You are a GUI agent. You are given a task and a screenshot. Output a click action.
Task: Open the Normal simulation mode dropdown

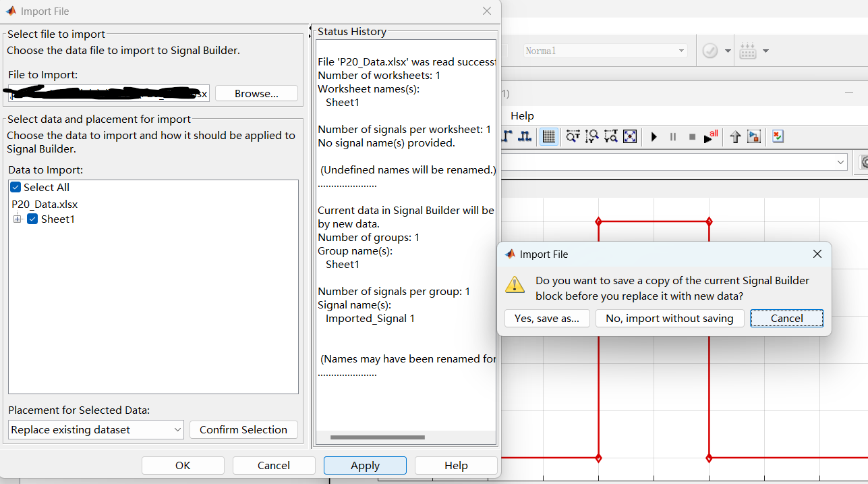(605, 51)
